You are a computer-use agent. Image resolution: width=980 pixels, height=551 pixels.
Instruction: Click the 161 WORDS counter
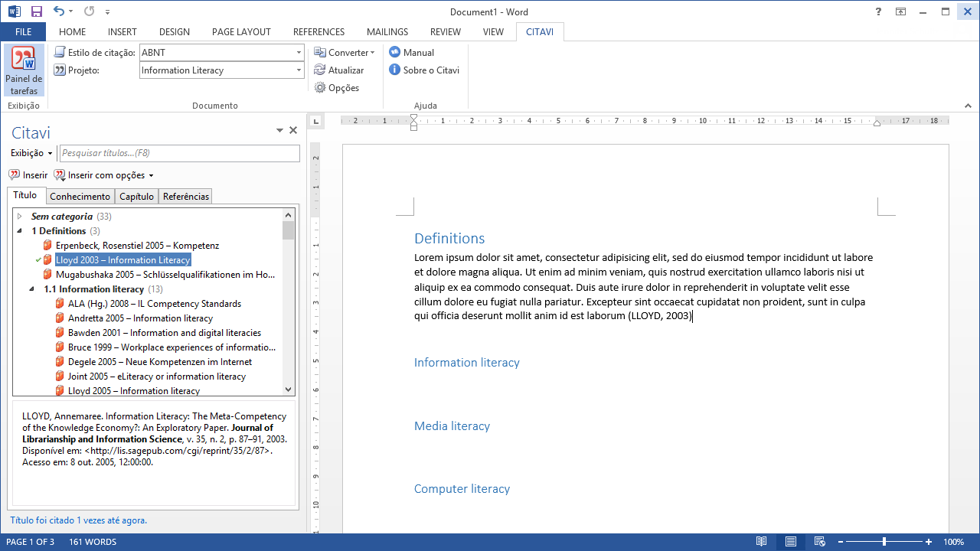click(x=93, y=542)
